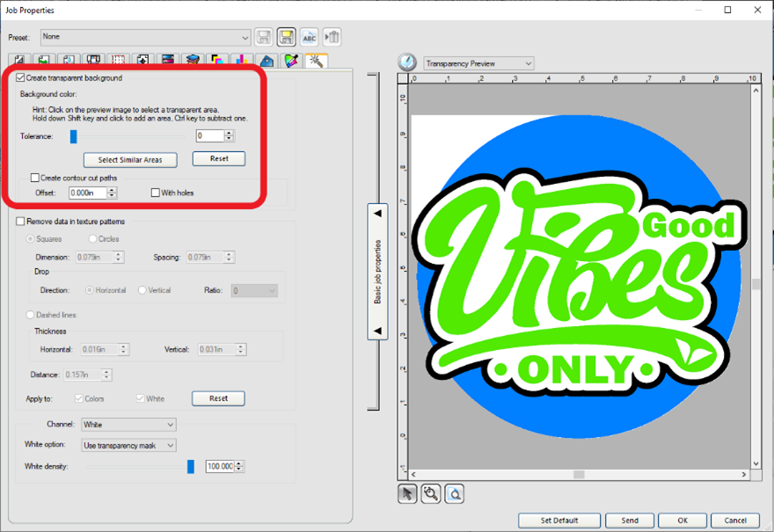Click the Select Similar Areas button
The image size is (774, 532).
(x=130, y=160)
